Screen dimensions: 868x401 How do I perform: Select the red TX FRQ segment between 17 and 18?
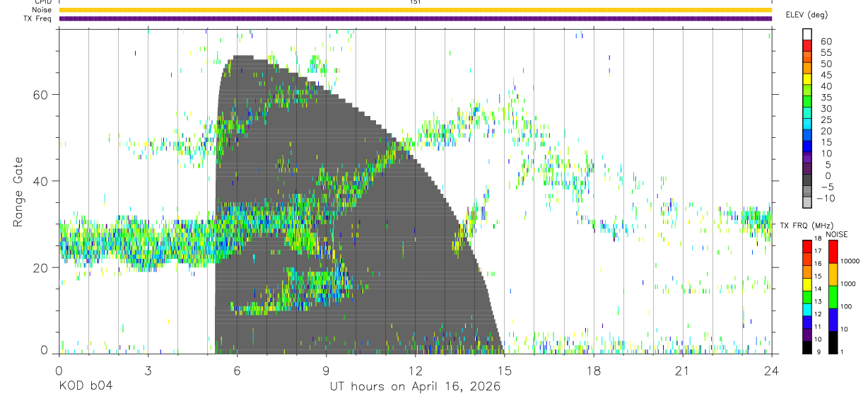coord(807,246)
